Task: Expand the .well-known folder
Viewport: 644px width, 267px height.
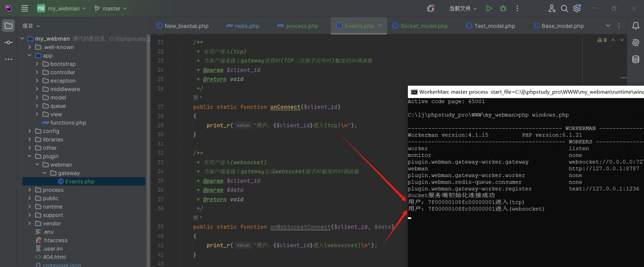Action: 30,47
